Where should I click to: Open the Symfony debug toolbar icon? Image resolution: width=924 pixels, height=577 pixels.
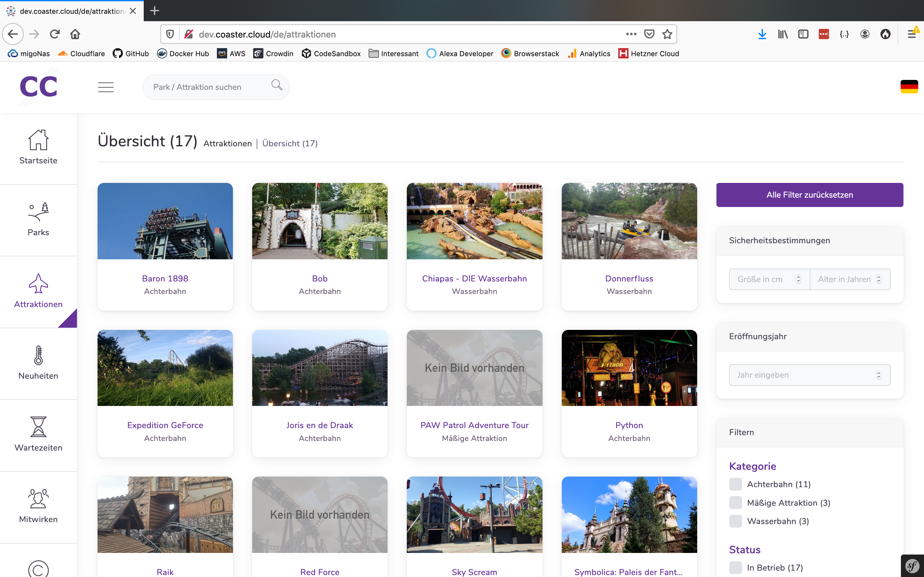pyautogui.click(x=912, y=565)
